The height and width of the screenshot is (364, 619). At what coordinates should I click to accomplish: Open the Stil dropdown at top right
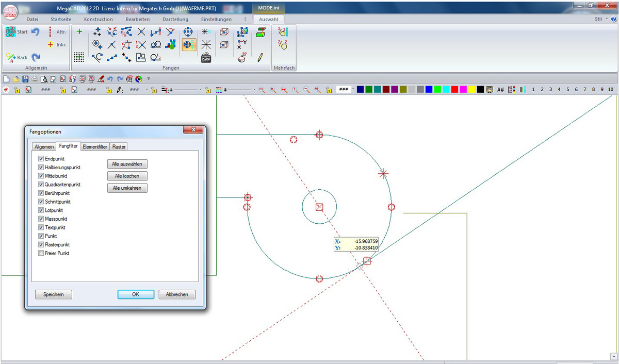[602, 19]
